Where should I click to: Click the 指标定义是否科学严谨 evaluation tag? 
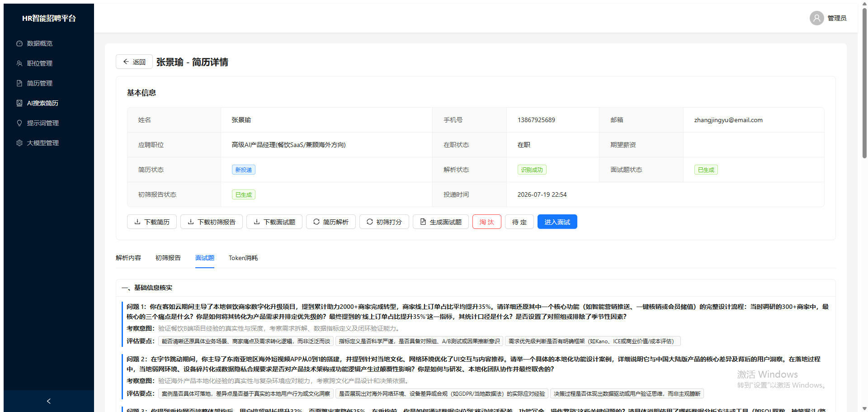[420, 341]
